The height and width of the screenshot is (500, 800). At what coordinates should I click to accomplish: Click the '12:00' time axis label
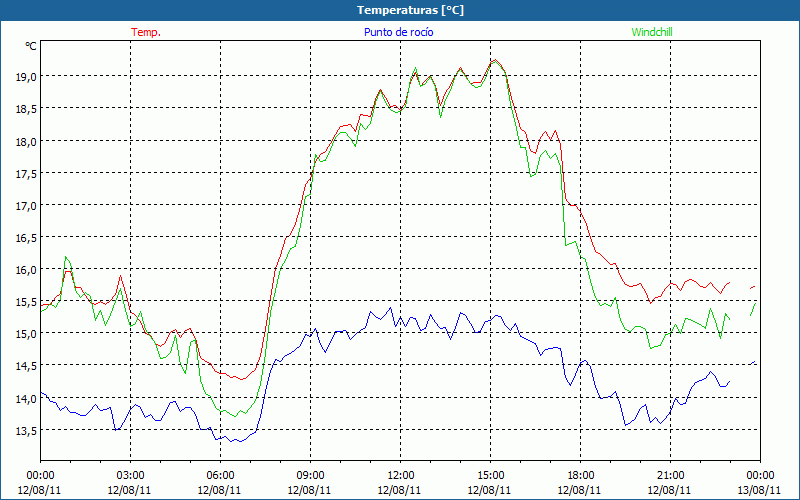[x=401, y=476]
